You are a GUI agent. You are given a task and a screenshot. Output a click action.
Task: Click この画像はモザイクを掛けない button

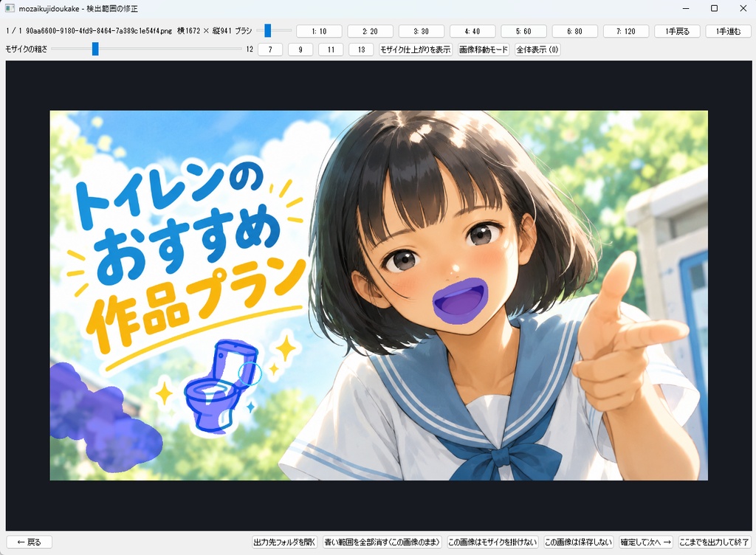(x=492, y=542)
